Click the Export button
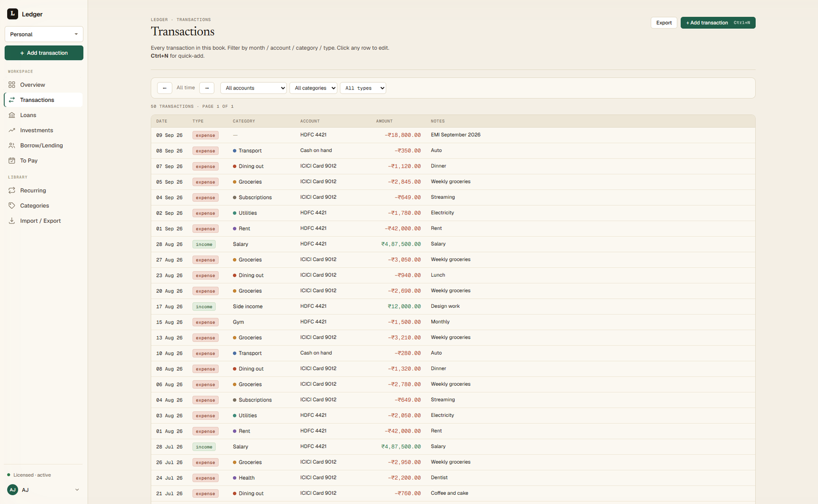Image resolution: width=818 pixels, height=504 pixels. point(664,23)
